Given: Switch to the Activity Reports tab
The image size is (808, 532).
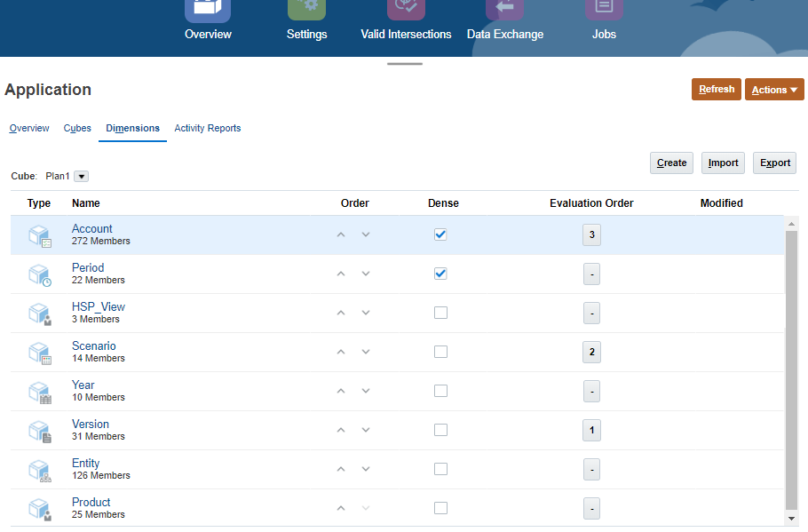Looking at the screenshot, I should 208,128.
